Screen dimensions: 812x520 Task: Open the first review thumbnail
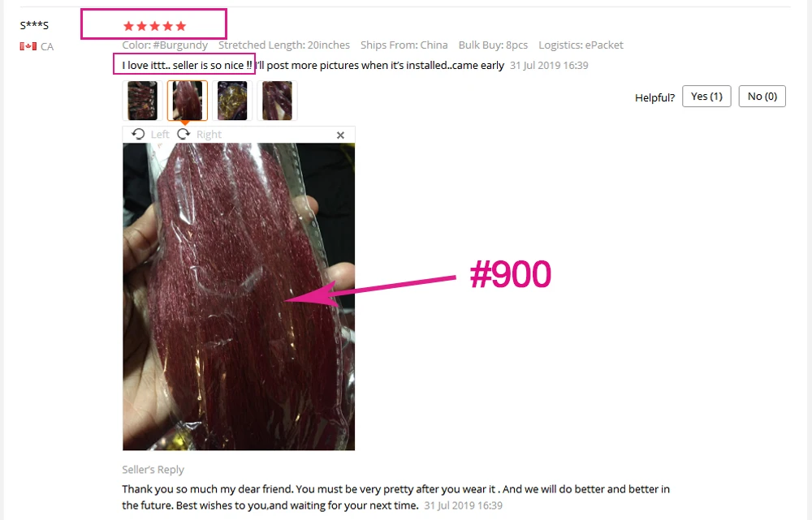coord(142,101)
